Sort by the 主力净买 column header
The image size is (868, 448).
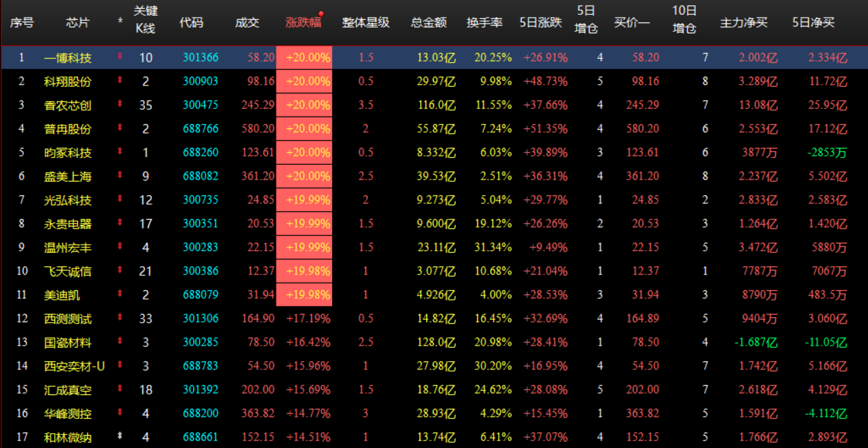[743, 22]
